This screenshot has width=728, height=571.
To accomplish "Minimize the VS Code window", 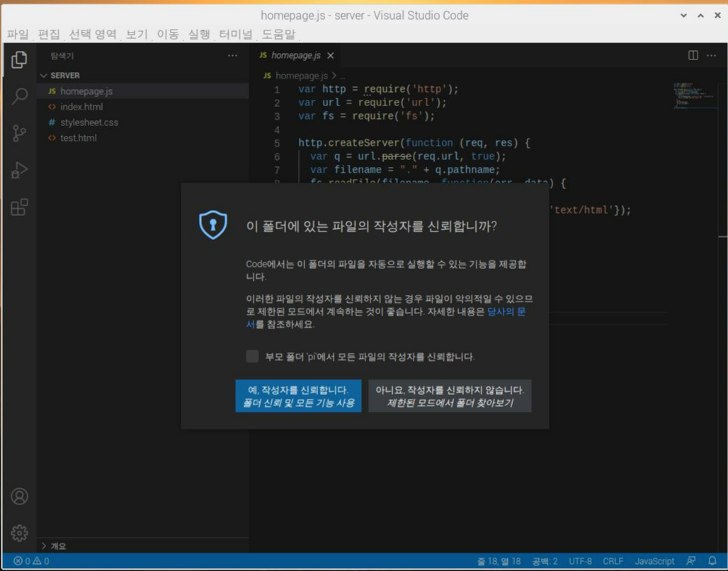I will click(683, 16).
